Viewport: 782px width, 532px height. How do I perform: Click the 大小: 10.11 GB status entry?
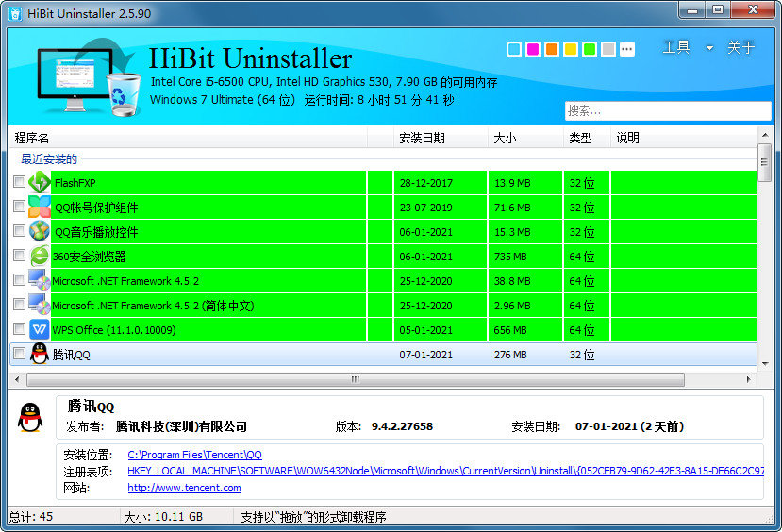(x=163, y=517)
